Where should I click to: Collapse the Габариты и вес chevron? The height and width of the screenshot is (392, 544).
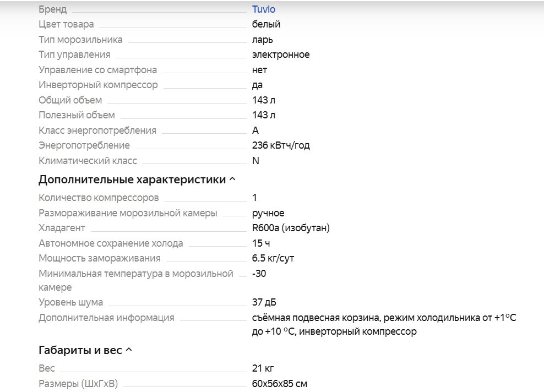[129, 350]
